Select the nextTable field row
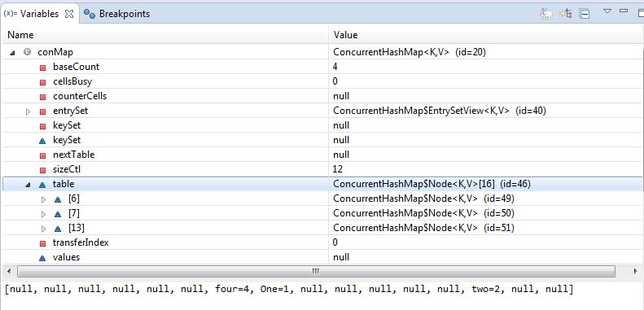Viewport: 644px width, 310px height. (x=322, y=155)
